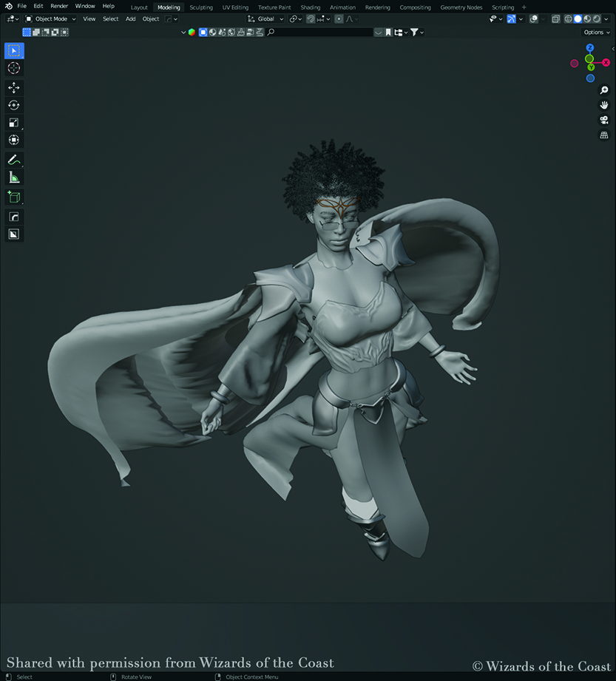Add a new workspace with plus button
616x681 pixels.
pos(524,7)
